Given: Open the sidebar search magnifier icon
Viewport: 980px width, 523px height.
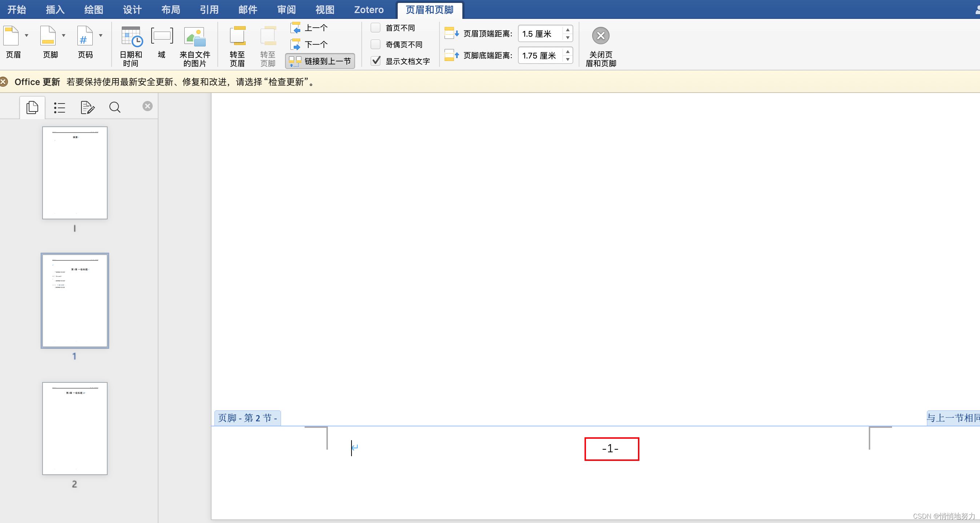Looking at the screenshot, I should [115, 108].
